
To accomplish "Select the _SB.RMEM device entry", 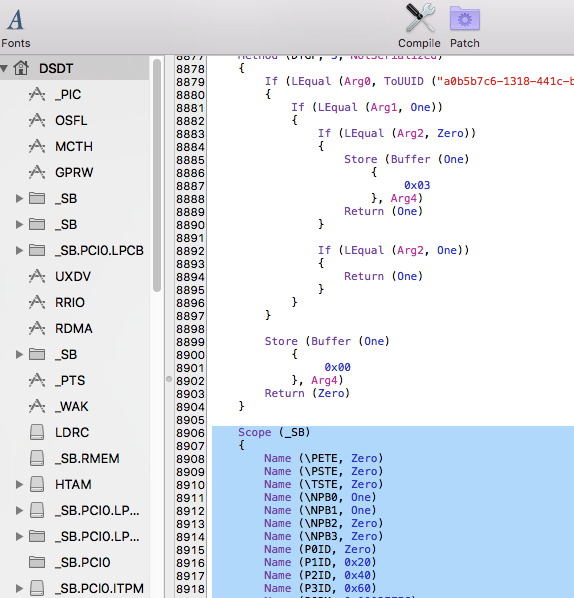I will 87,458.
